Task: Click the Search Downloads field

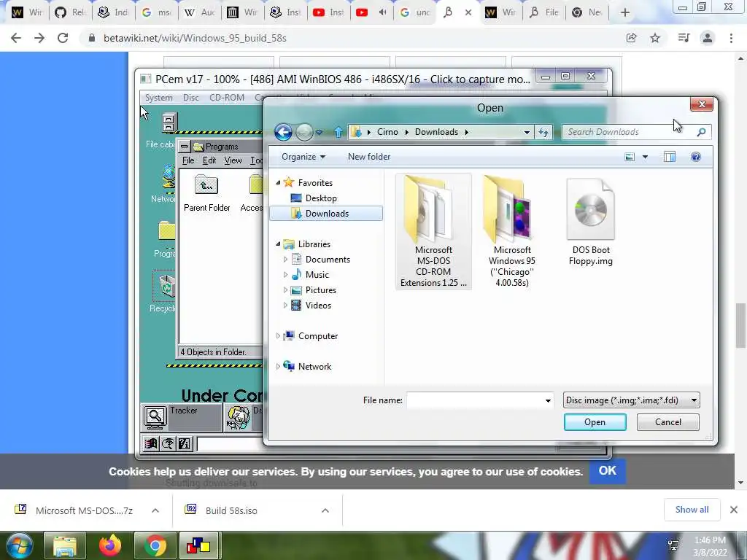Action: (629, 132)
